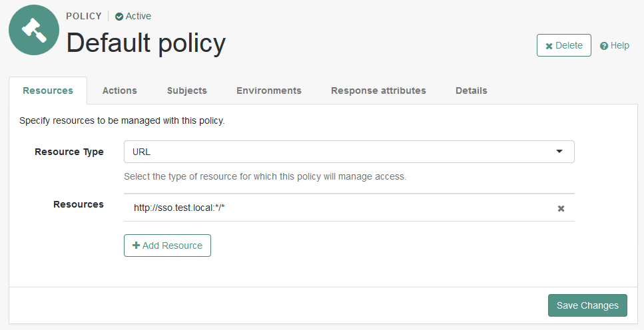This screenshot has height=330, width=644.
Task: Click the Help link text
Action: point(619,45)
